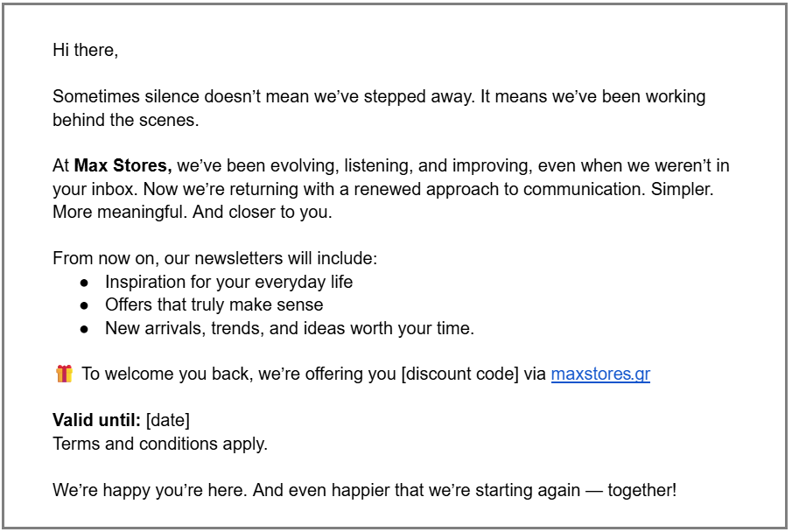Click the bold "Valid until:" label
The height and width of the screenshot is (532, 792).
coord(96,421)
